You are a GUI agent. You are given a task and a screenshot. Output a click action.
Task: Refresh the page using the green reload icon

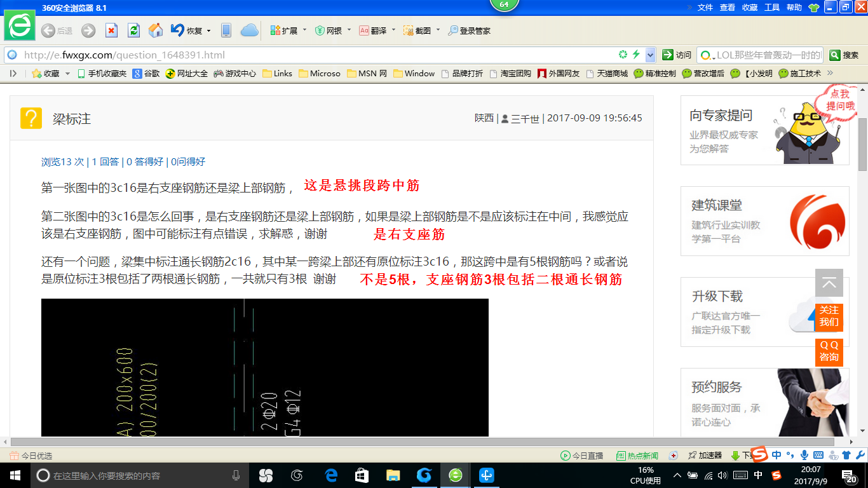133,30
